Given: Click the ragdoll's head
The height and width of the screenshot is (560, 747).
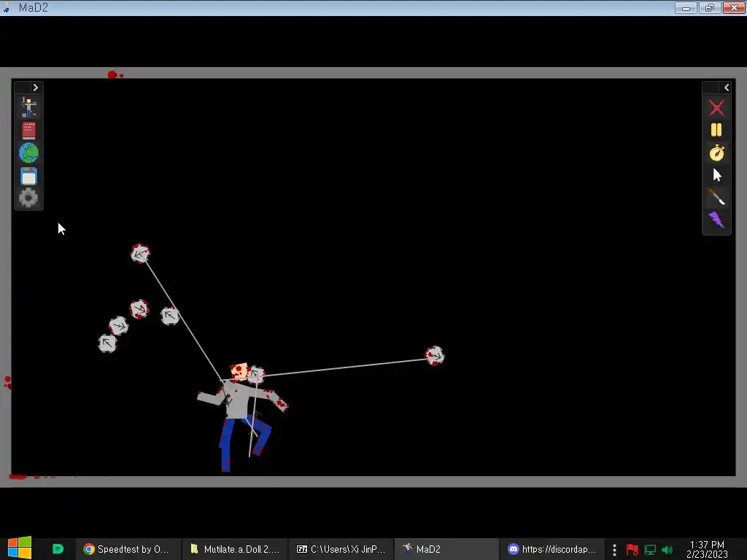Looking at the screenshot, I should click(239, 371).
